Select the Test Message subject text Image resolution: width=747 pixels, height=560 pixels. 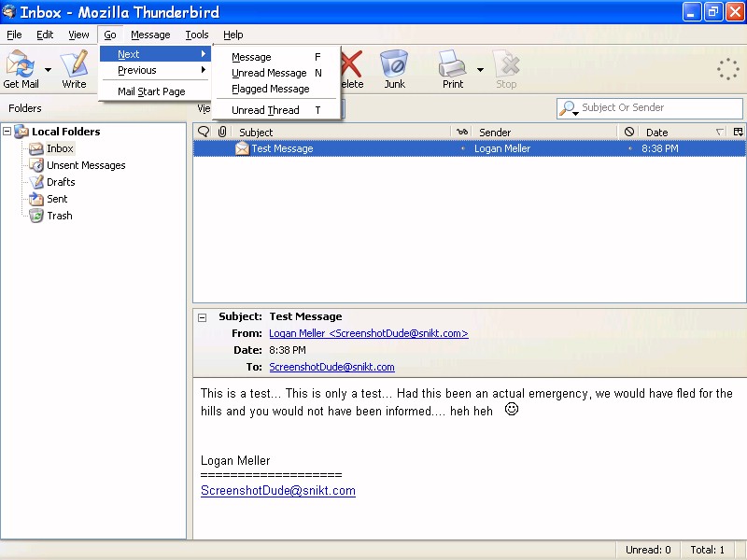(x=282, y=148)
